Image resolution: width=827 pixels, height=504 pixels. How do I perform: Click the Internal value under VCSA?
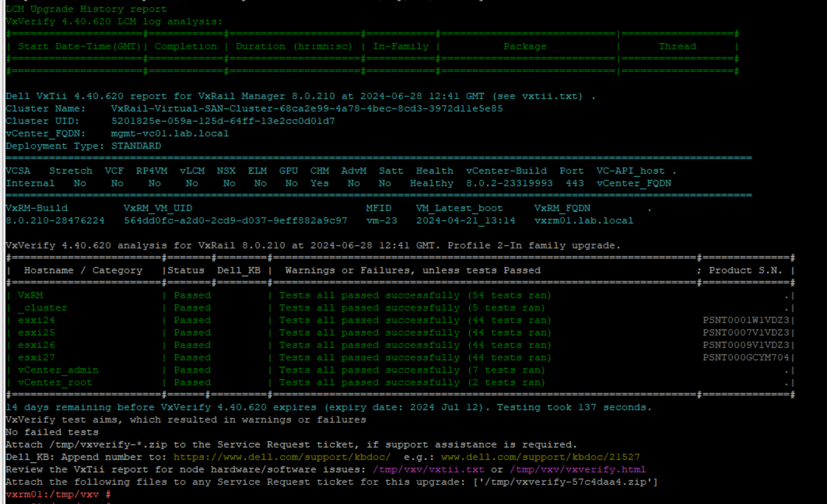point(30,183)
